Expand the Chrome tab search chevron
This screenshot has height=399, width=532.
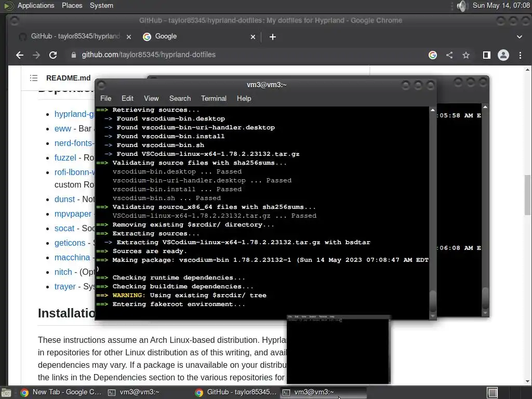pos(519,37)
